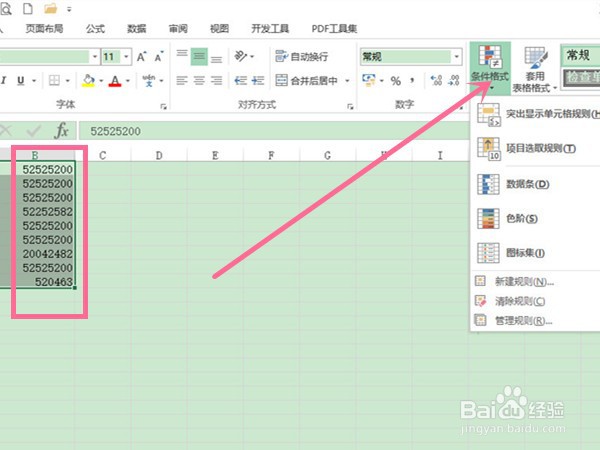
Task: Click the new document icon in quick access
Action: pos(28,8)
